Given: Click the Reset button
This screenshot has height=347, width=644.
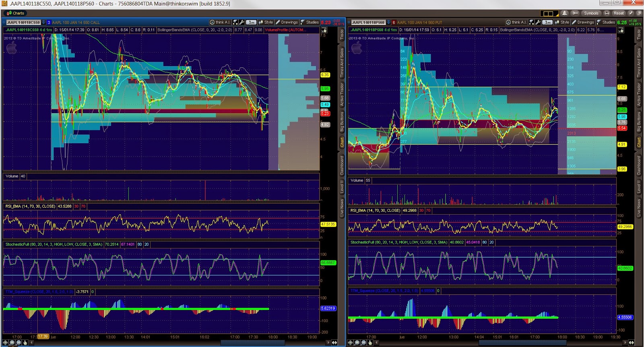Looking at the screenshot, I should click(619, 13).
